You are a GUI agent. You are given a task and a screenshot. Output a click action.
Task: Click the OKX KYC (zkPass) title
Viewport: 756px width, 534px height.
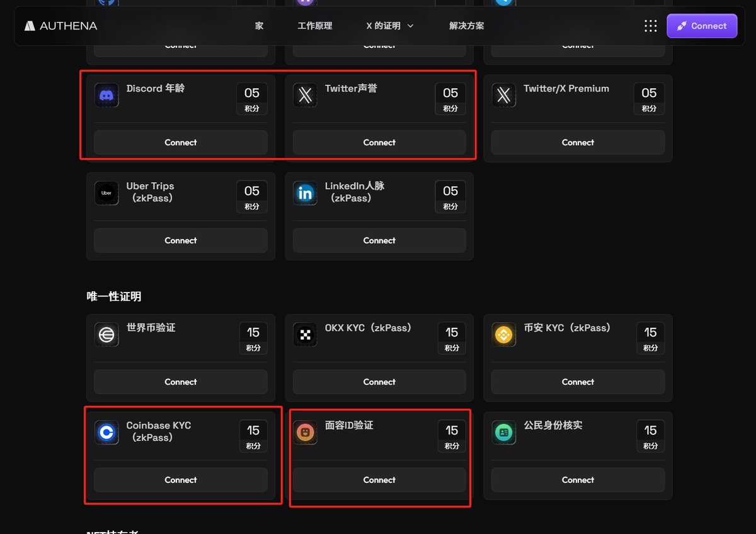368,328
